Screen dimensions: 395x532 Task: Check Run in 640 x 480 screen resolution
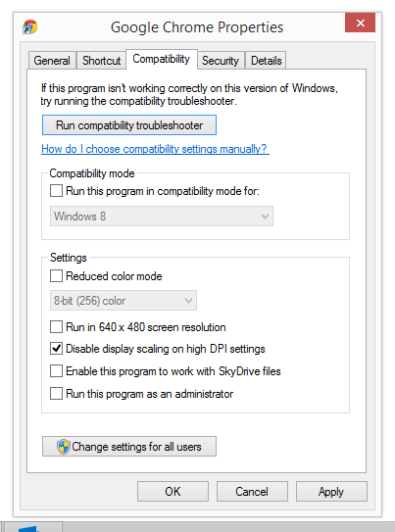point(56,326)
